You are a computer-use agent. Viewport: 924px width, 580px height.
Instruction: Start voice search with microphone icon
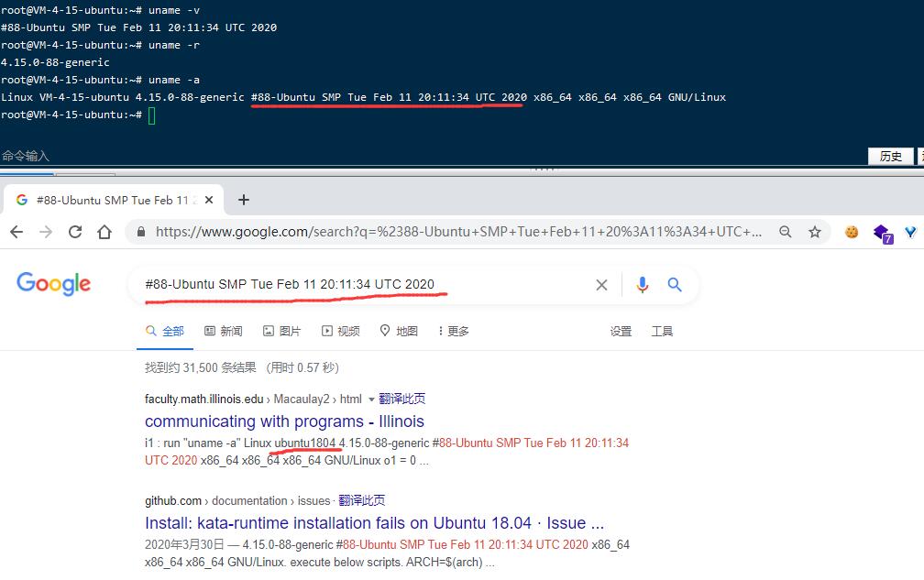pyautogui.click(x=643, y=285)
